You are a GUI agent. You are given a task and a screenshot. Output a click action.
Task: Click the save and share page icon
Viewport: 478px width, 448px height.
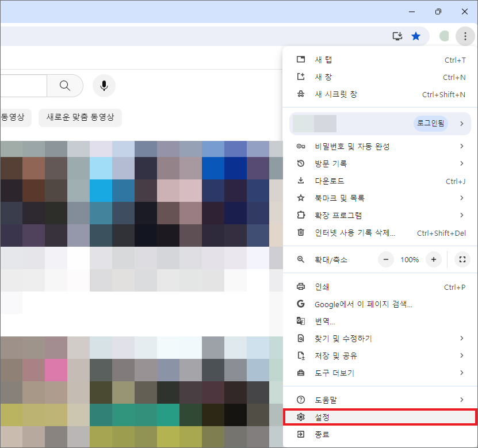[x=301, y=355]
